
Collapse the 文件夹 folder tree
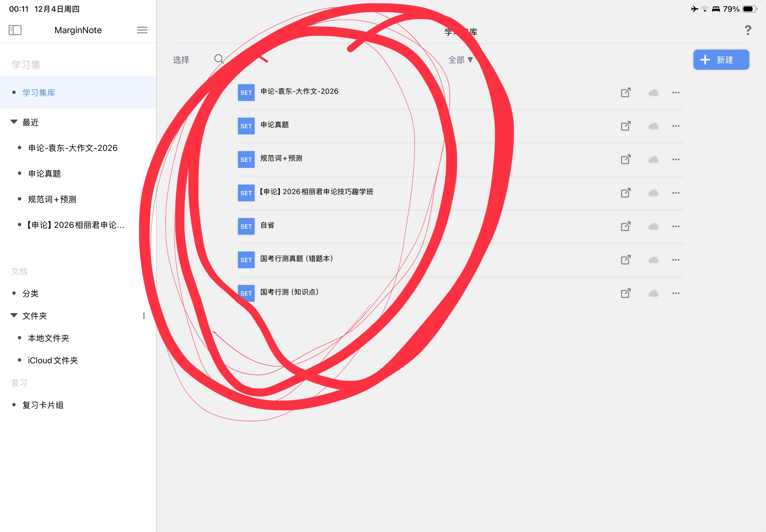click(x=14, y=315)
